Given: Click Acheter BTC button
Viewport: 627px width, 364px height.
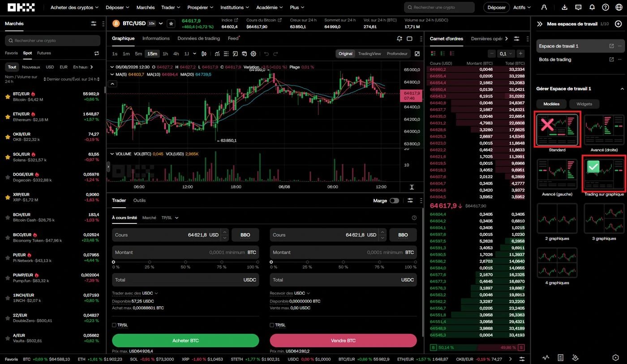Looking at the screenshot, I should click(x=185, y=341).
